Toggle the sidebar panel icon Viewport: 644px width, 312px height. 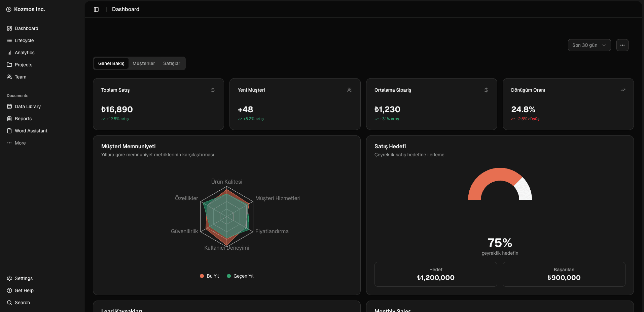[96, 9]
